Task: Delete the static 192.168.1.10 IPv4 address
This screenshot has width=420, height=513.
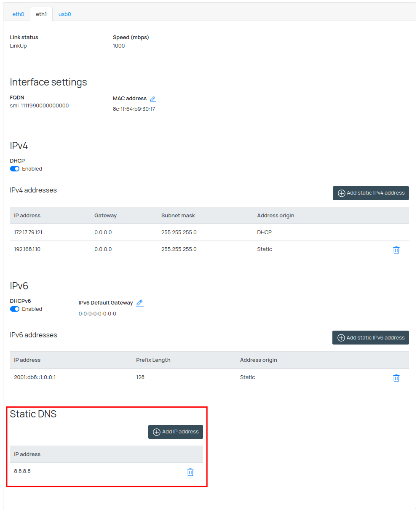Action: click(396, 250)
